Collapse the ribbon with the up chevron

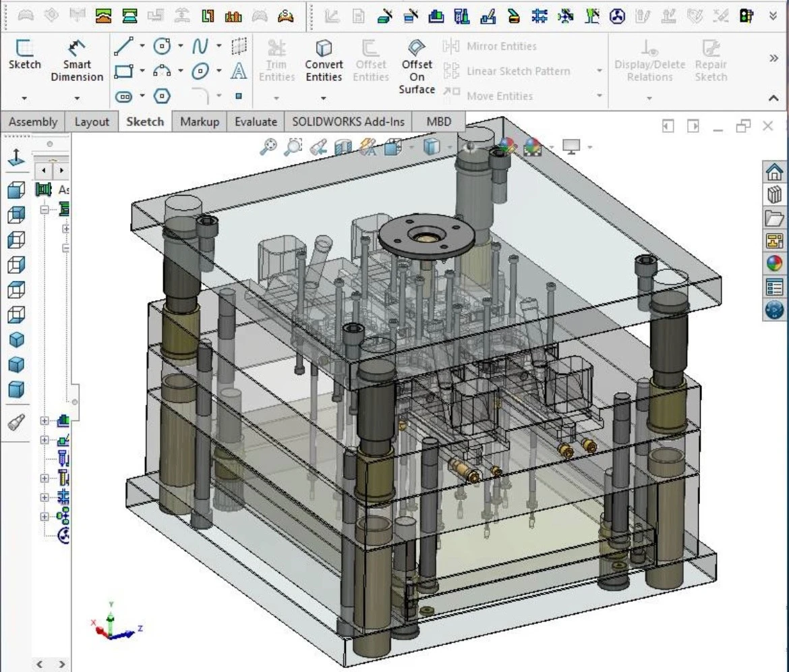[x=773, y=99]
